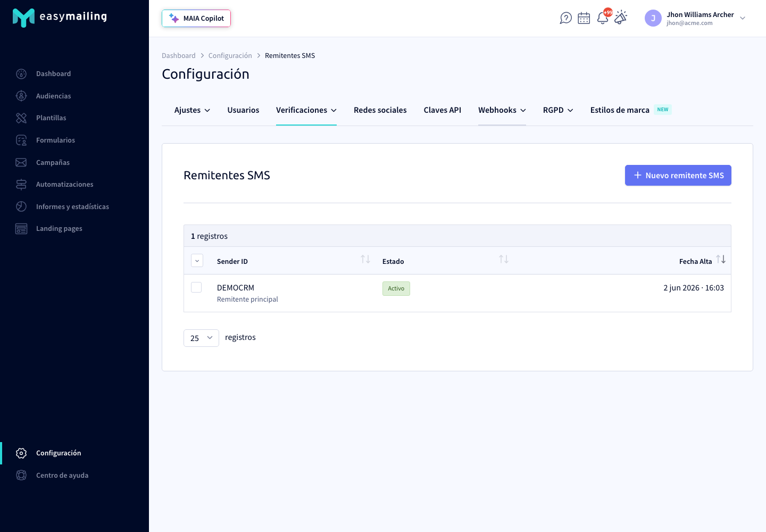The height and width of the screenshot is (532, 766).
Task: Open Plantillas icon in sidebar
Action: tap(21, 118)
